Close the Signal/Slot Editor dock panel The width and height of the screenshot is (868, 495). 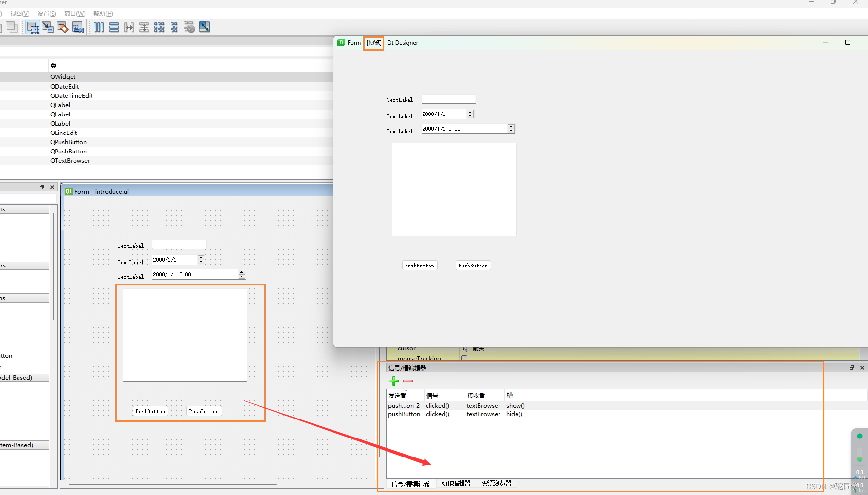[862, 368]
